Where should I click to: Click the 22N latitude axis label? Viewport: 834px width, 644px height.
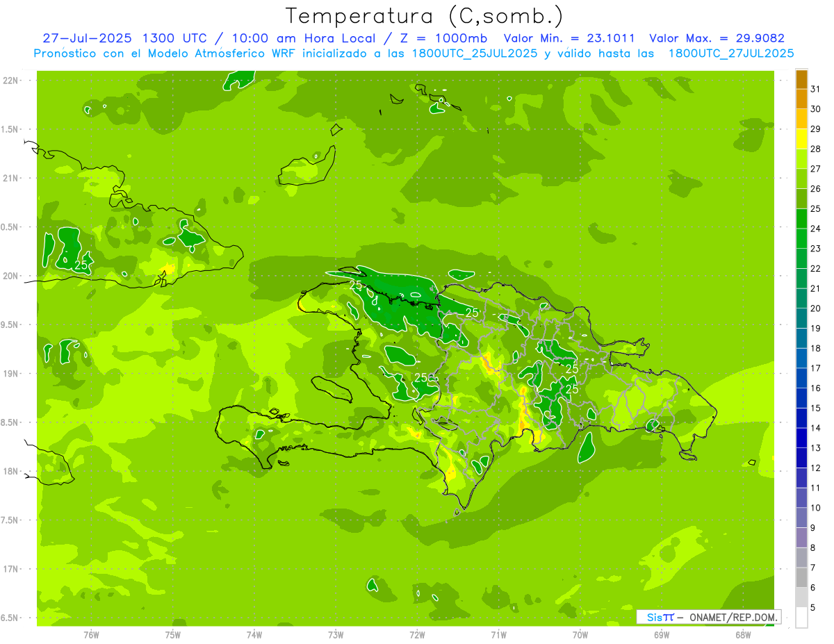point(10,81)
